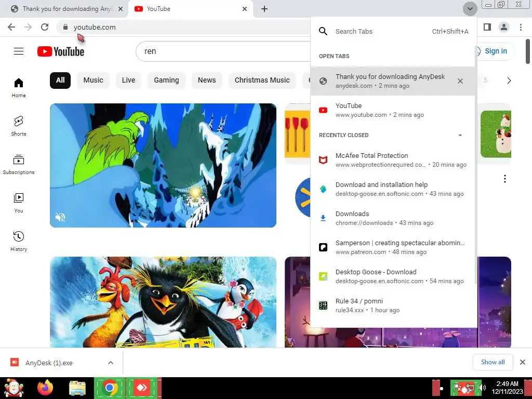Viewport: 532px width, 399px height.
Task: Open the video card three-dot options
Action: click(505, 179)
